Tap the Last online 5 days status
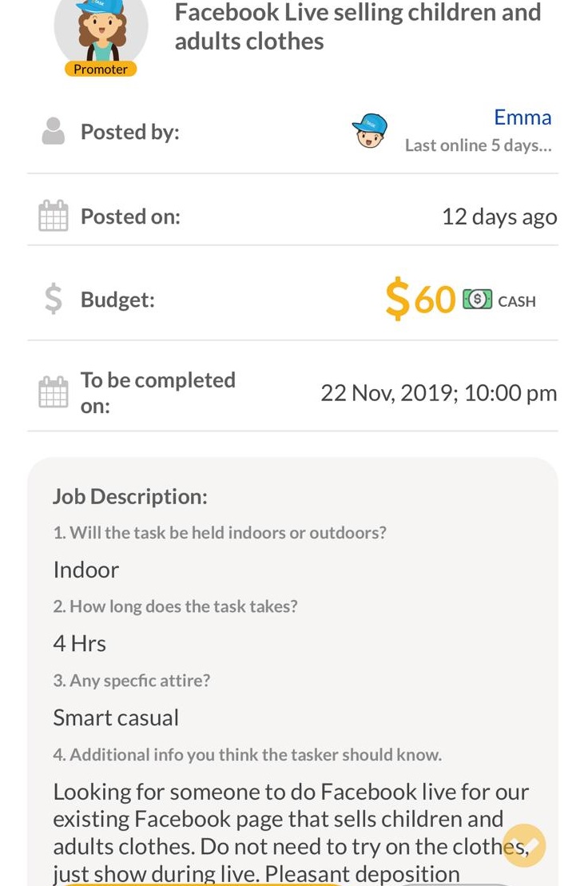The image size is (588, 886). point(478,145)
